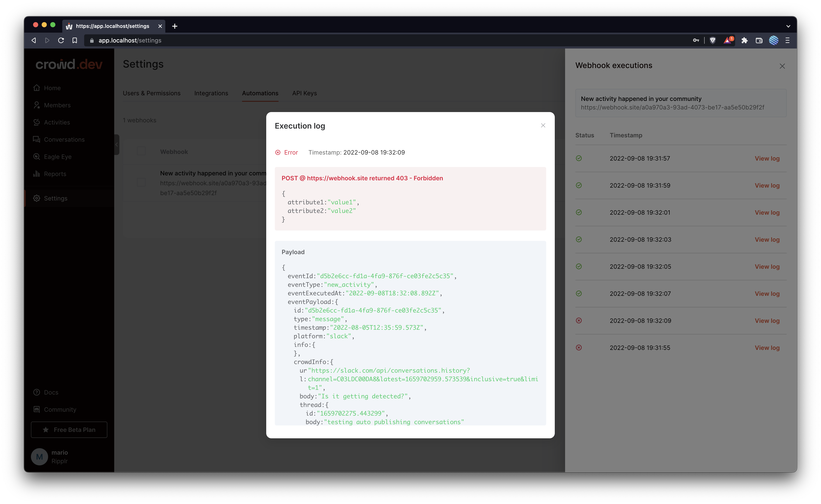Click the error status icon for 19:32:09 row
The width and height of the screenshot is (821, 504).
579,320
